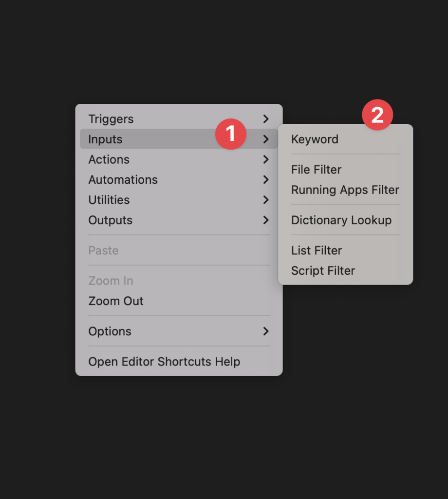Expand the Triggers submenu chevron

pyautogui.click(x=266, y=119)
